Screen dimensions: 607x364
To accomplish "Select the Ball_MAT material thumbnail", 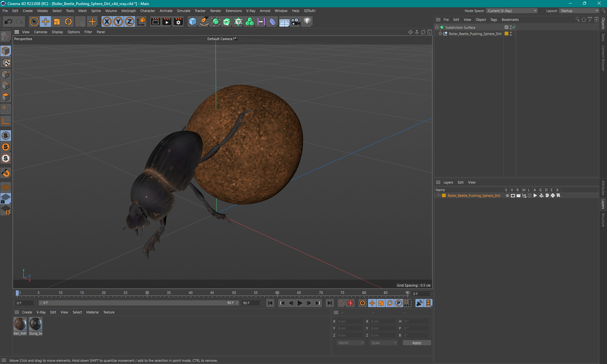I will 20,325.
